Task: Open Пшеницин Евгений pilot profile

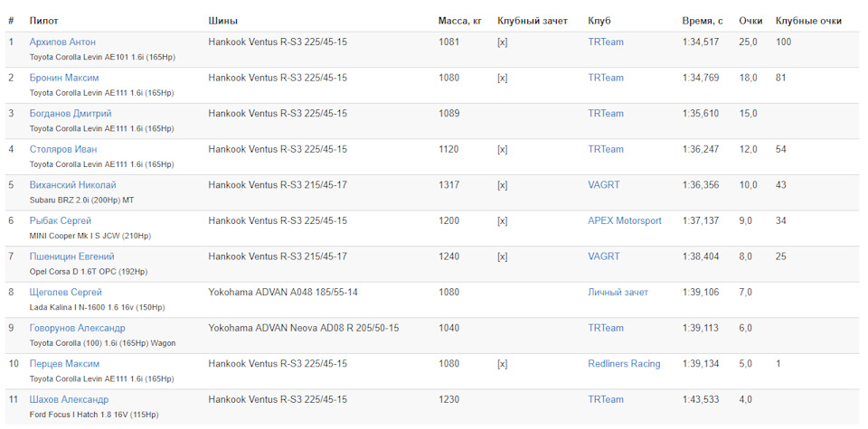Action: (x=72, y=256)
